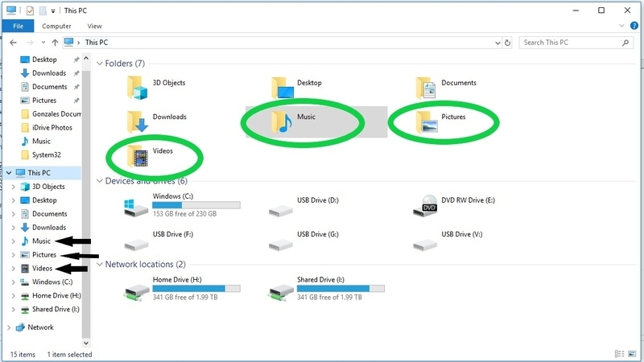This screenshot has height=362, width=644.
Task: Open the Pictures folder in main pane
Action: [x=427, y=121]
